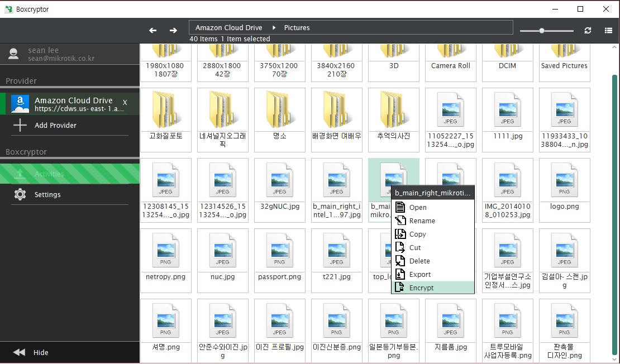The image size is (620, 364).
Task: Select the 1111.jpg file
Action: click(x=507, y=120)
